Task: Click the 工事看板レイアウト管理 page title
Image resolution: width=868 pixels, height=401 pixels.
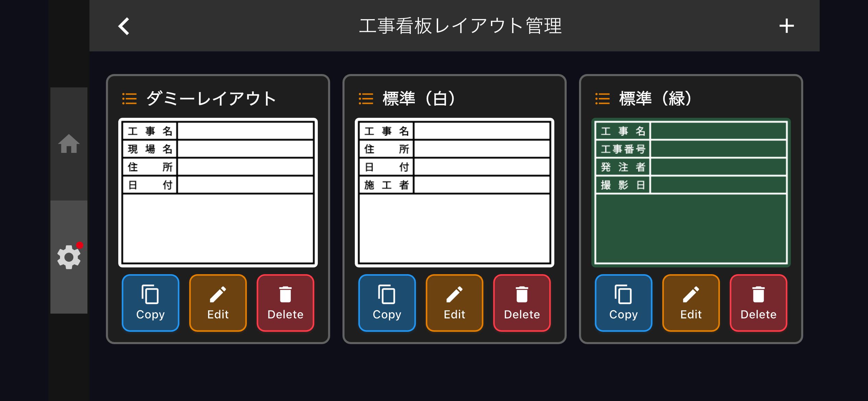Action: tap(460, 26)
